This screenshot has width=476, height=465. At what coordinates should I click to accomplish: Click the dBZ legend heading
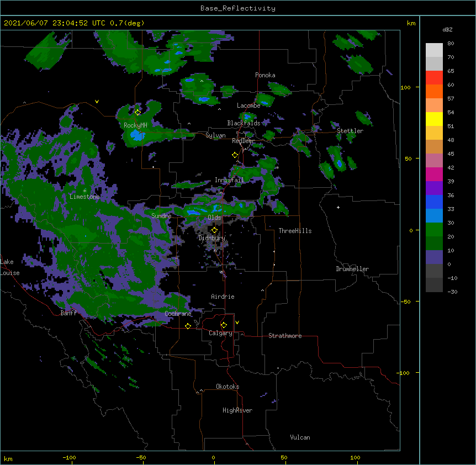point(447,30)
